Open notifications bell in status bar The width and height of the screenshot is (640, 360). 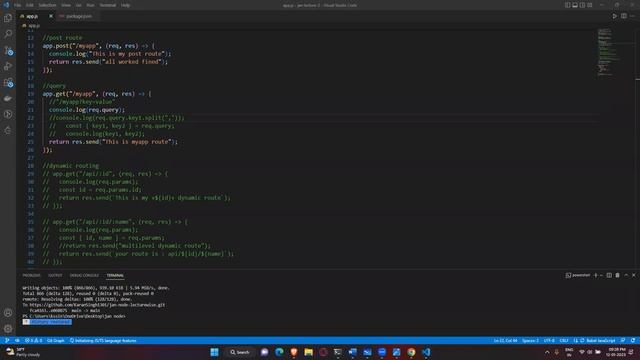633,340
